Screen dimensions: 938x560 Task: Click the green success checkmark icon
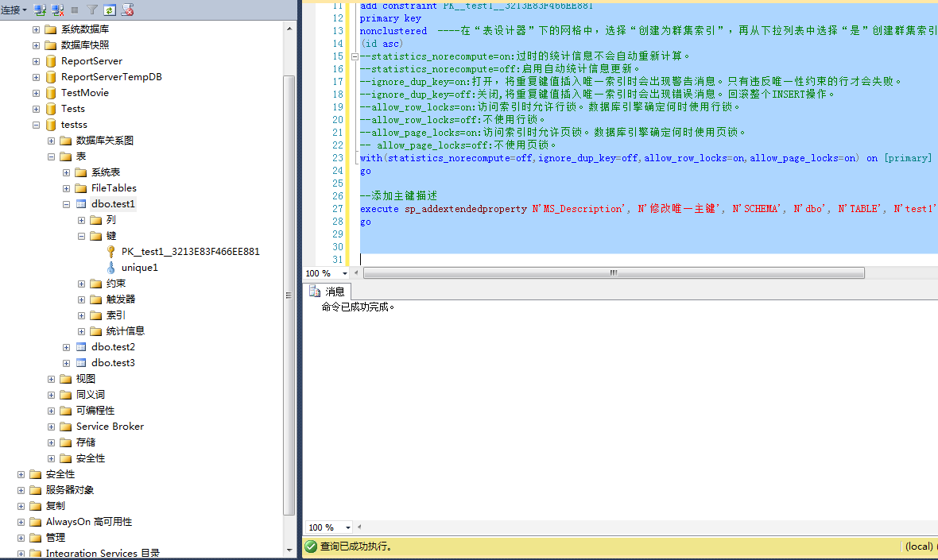(x=311, y=546)
